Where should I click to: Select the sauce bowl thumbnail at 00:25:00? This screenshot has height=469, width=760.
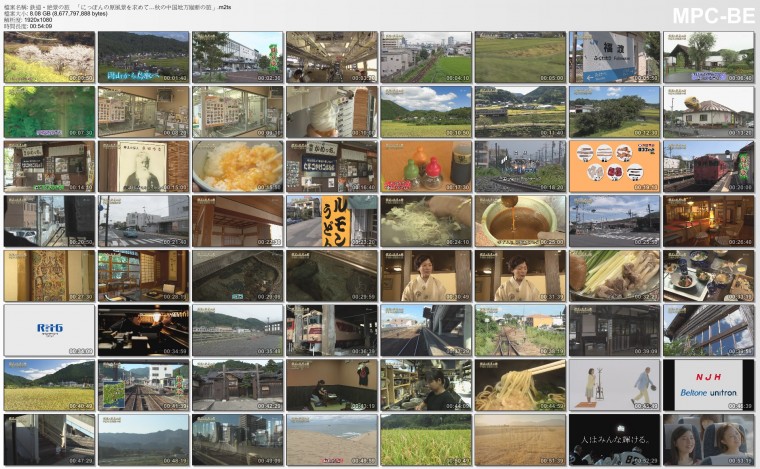click(x=520, y=221)
